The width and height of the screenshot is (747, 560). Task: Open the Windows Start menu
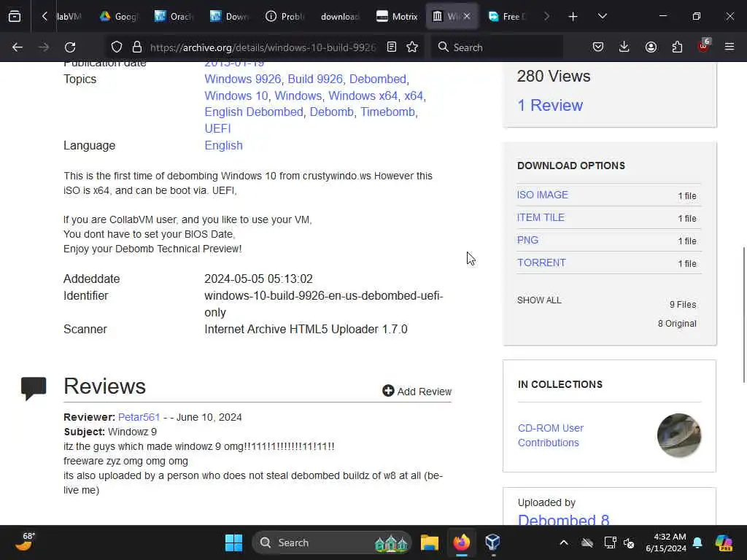[233, 542]
